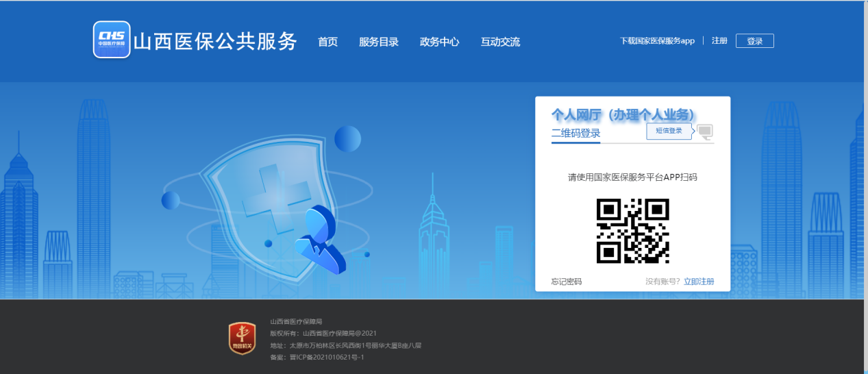Click the 党政机关 red shield badge
Viewport: 868px width, 374px height.
tap(242, 338)
